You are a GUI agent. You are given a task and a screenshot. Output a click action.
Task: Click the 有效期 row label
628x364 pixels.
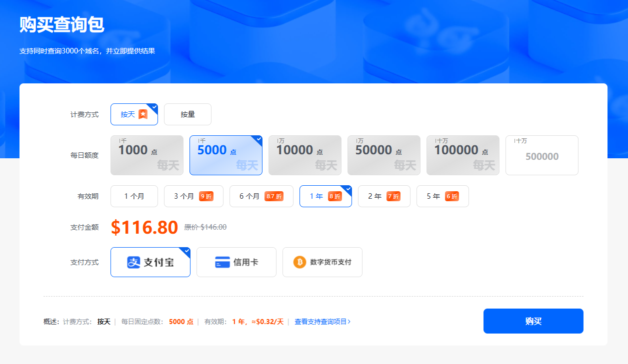tap(88, 196)
